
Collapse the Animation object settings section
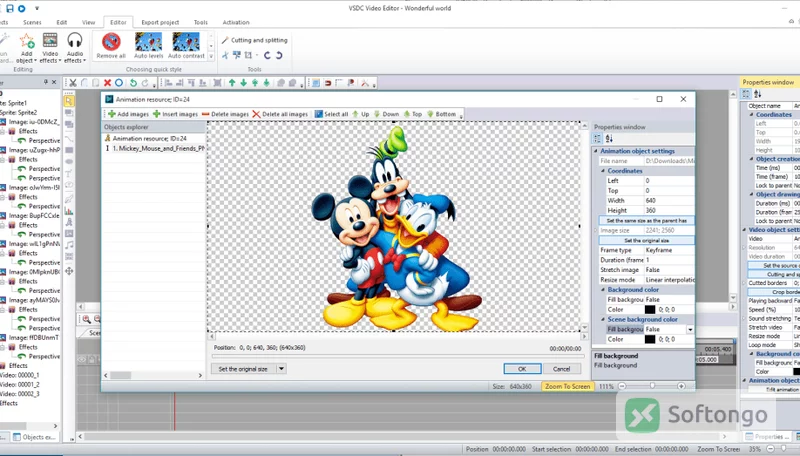pyautogui.click(x=595, y=151)
